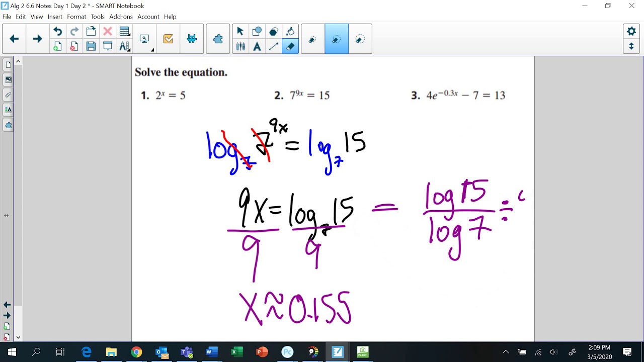Open the view screens dropdown

145,39
